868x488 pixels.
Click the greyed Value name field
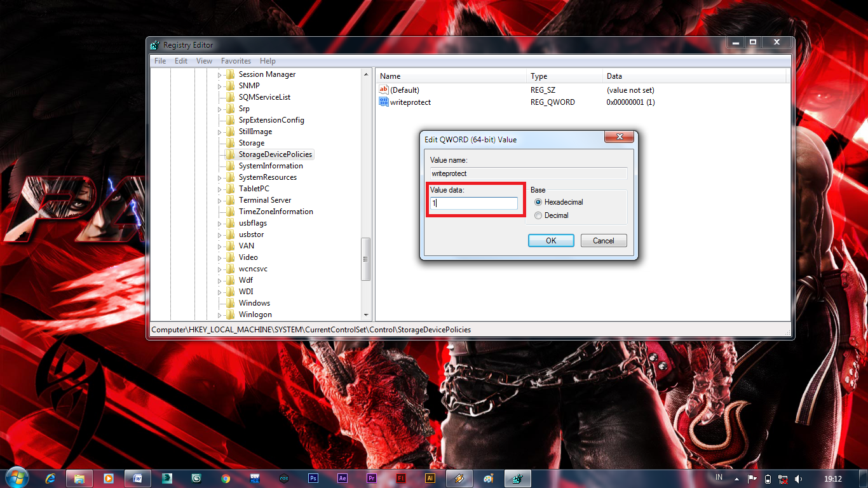(x=528, y=173)
